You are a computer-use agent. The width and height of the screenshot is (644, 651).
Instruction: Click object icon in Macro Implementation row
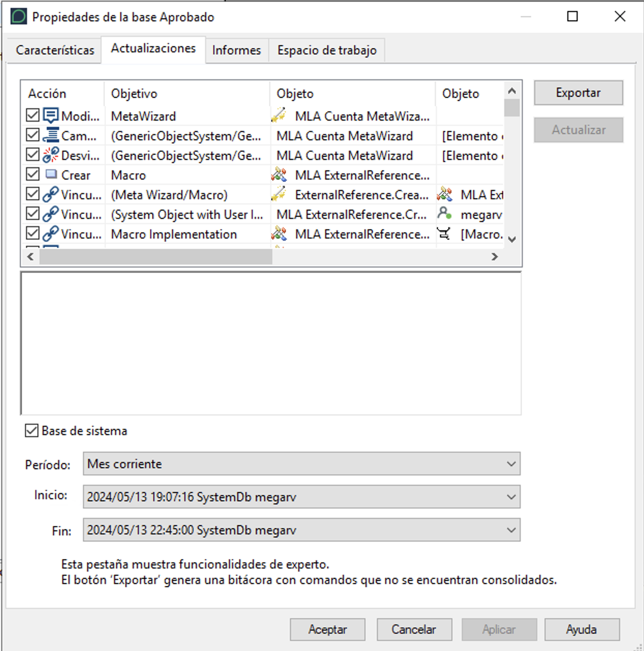[279, 233]
